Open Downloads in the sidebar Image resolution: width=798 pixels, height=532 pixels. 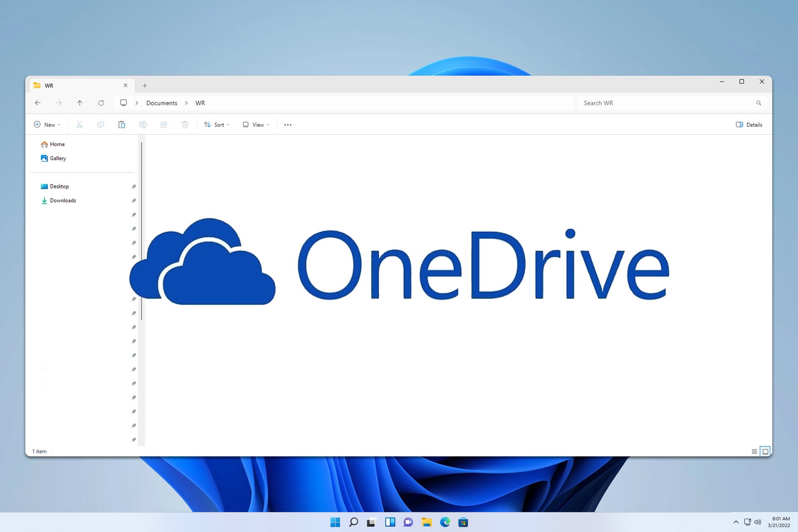click(x=63, y=200)
